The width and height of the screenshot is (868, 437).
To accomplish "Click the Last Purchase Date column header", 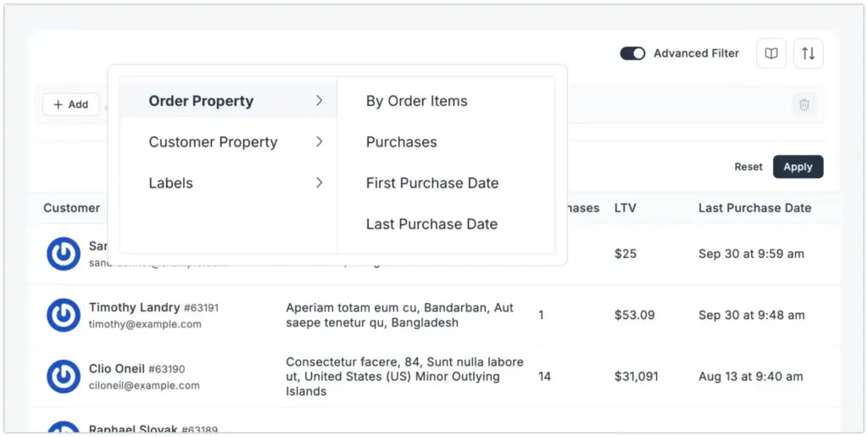I will pos(754,208).
